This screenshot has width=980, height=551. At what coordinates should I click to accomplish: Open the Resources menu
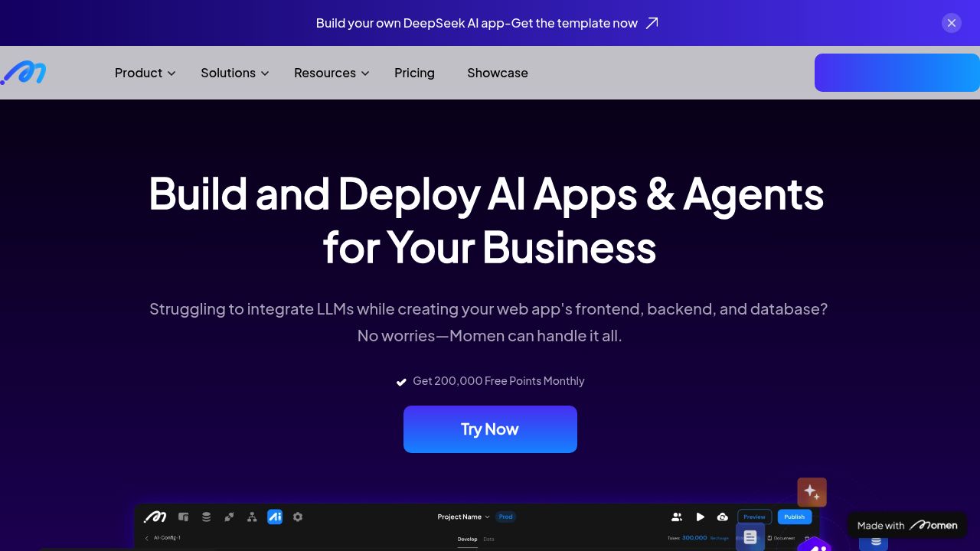[325, 73]
